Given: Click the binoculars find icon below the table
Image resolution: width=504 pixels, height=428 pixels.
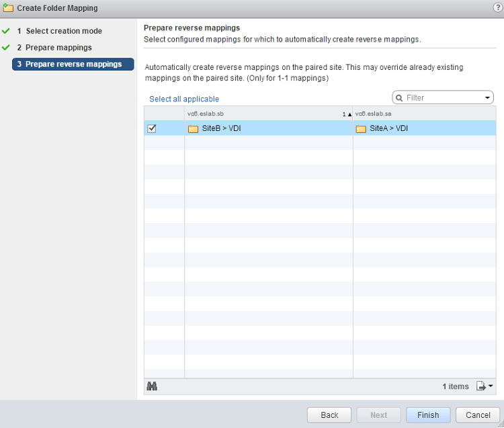Looking at the screenshot, I should point(152,386).
